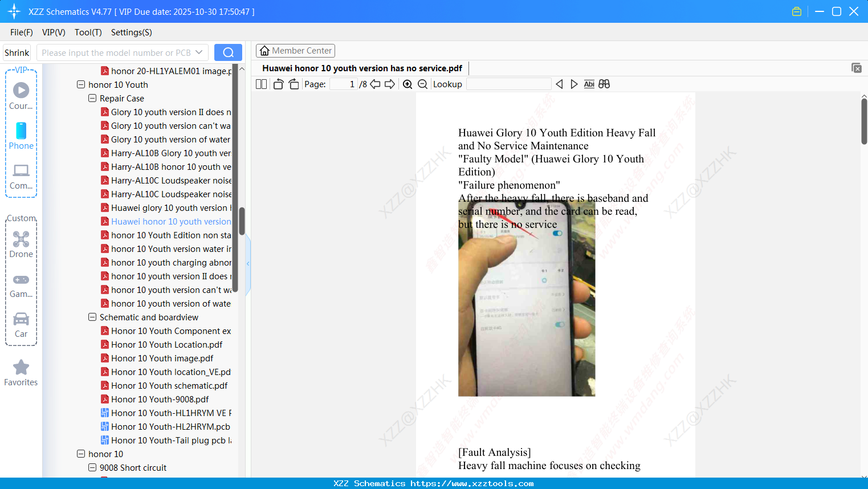This screenshot has width=868, height=489.
Task: Collapse the tree panel side handle
Action: [248, 263]
